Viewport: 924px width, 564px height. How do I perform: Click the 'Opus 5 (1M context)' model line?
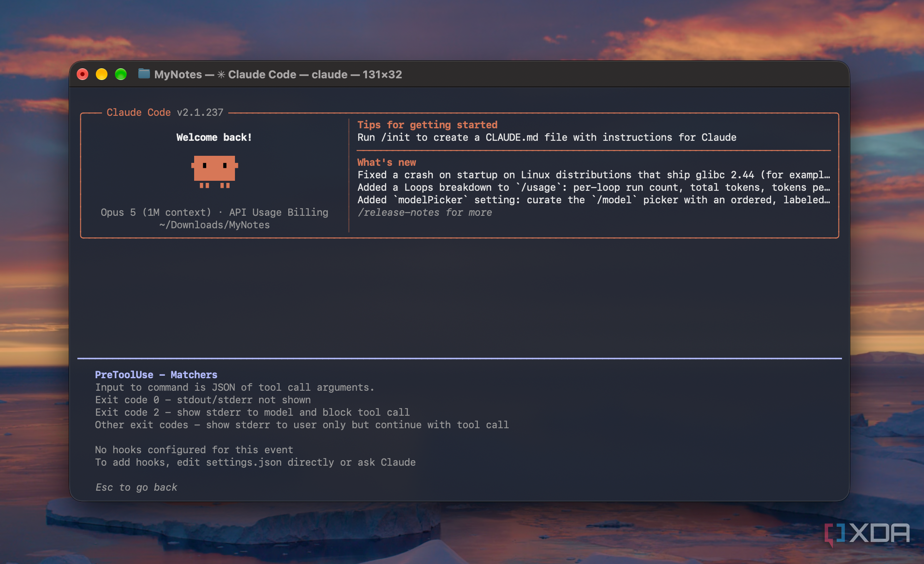pos(215,212)
